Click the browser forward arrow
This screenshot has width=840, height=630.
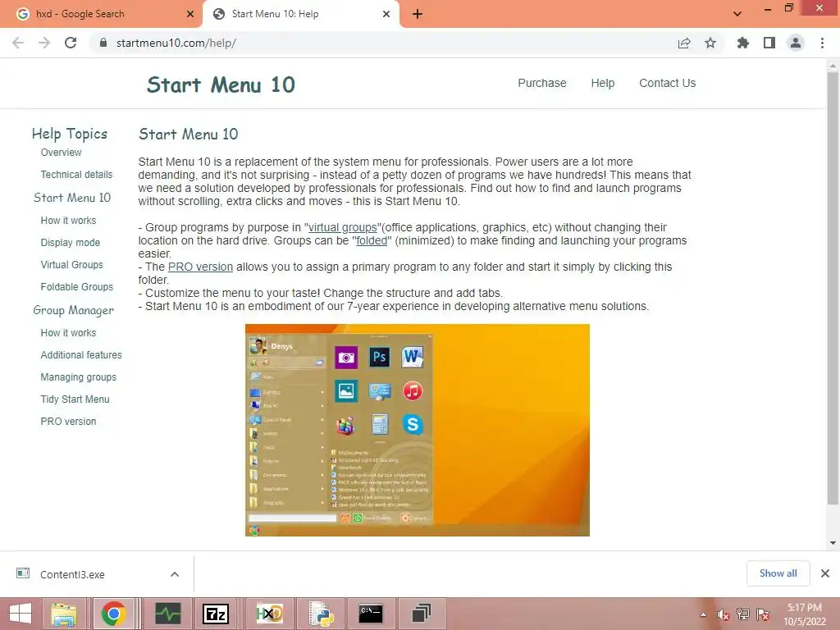click(x=44, y=43)
